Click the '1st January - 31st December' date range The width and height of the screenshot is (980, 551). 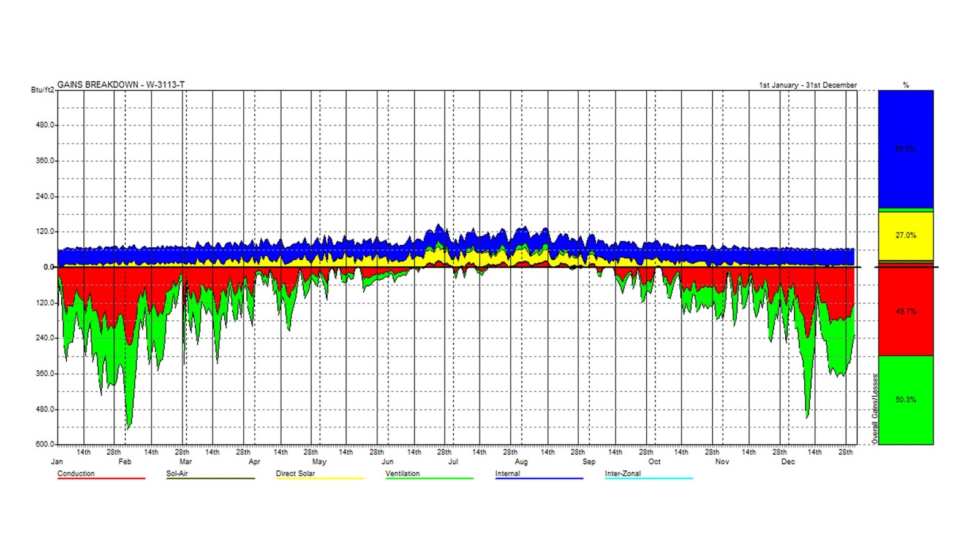point(808,85)
